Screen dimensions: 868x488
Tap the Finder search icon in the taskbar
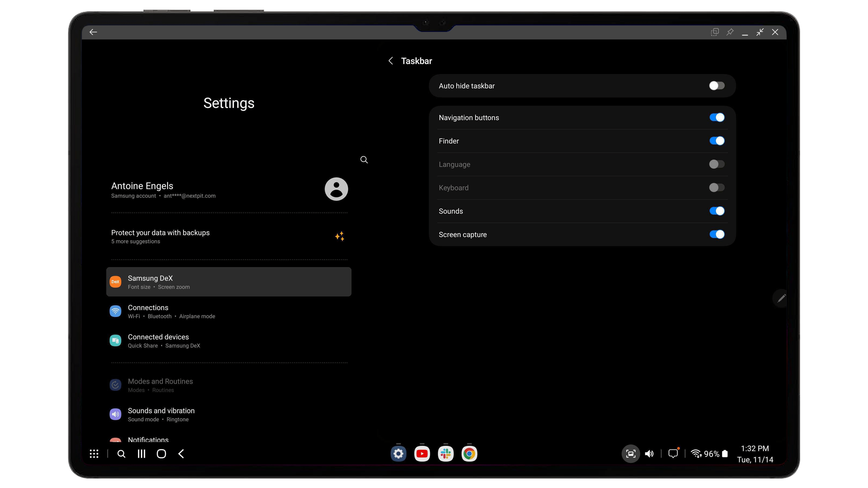point(121,454)
